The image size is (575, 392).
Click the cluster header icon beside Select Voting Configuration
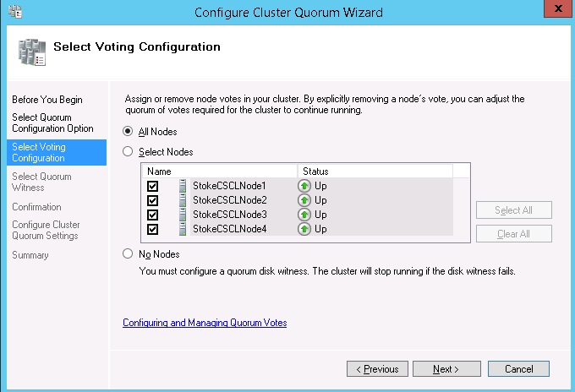[30, 51]
